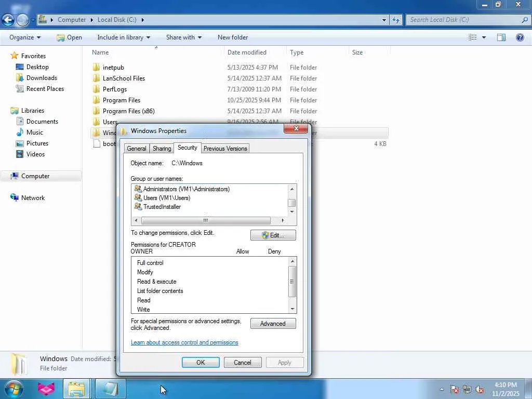Click Cancel in Windows Properties
The width and height of the screenshot is (532, 399).
[243, 362]
